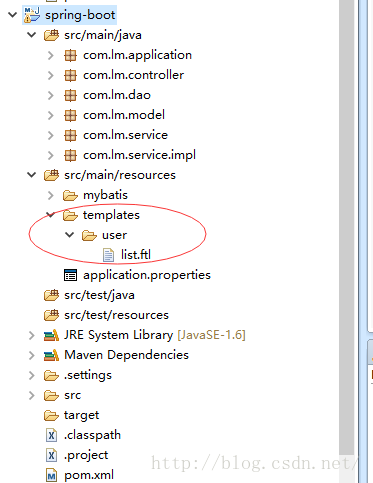The height and width of the screenshot is (483, 373).
Task: Click the target folder icon
Action: [51, 416]
